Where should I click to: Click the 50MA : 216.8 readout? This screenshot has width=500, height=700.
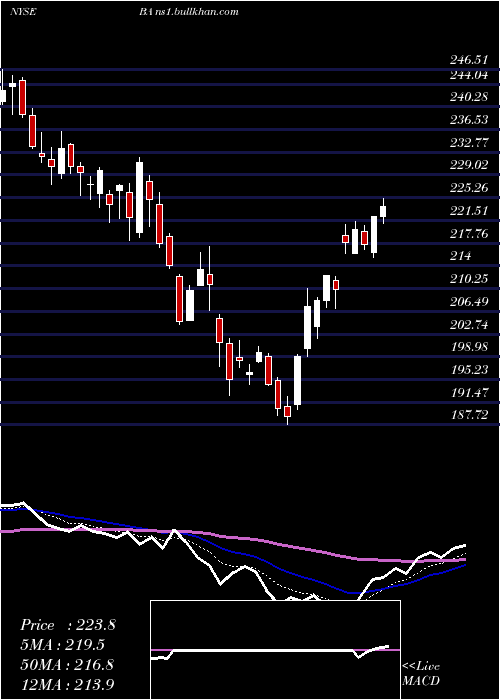(67, 665)
